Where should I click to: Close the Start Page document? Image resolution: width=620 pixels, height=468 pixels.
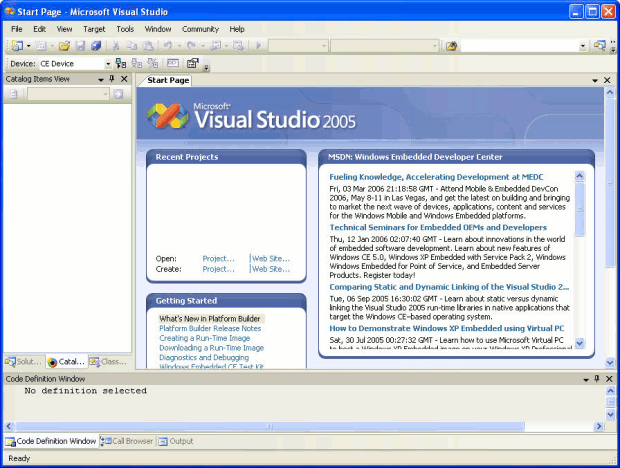(x=607, y=80)
